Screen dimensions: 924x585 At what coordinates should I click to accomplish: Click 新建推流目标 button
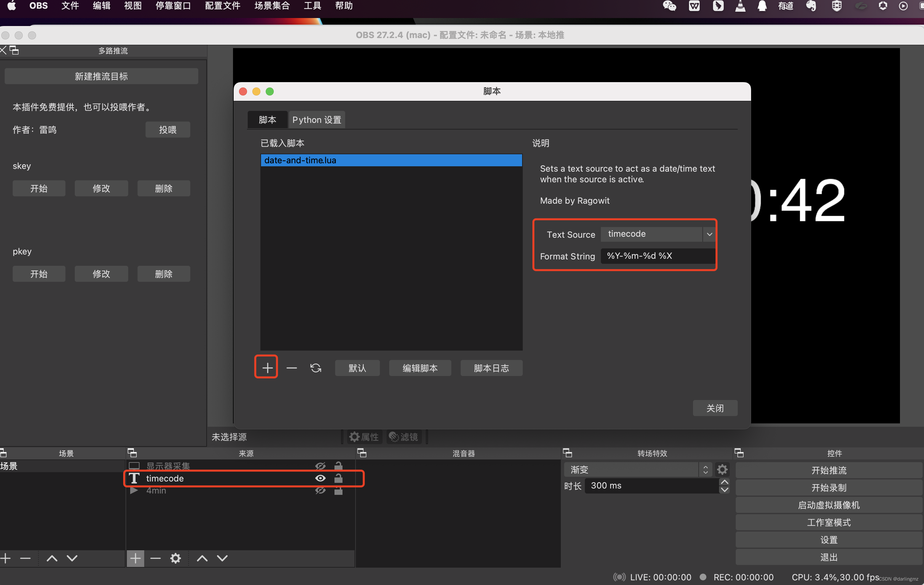click(x=101, y=76)
